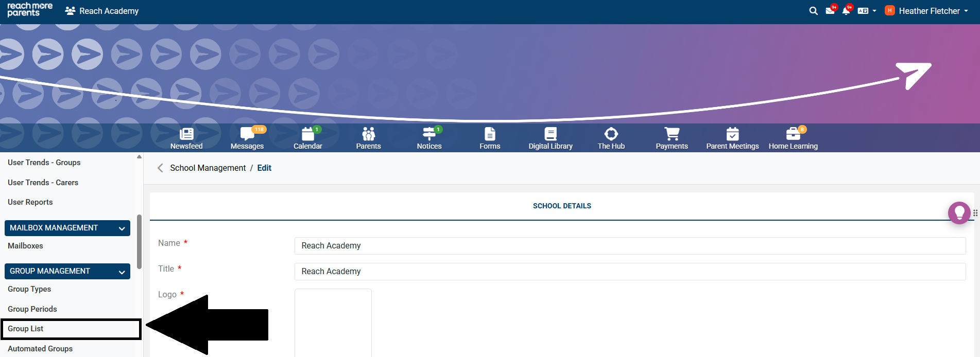980x357 pixels.
Task: Select Group List in sidebar
Action: pyautogui.click(x=26, y=329)
